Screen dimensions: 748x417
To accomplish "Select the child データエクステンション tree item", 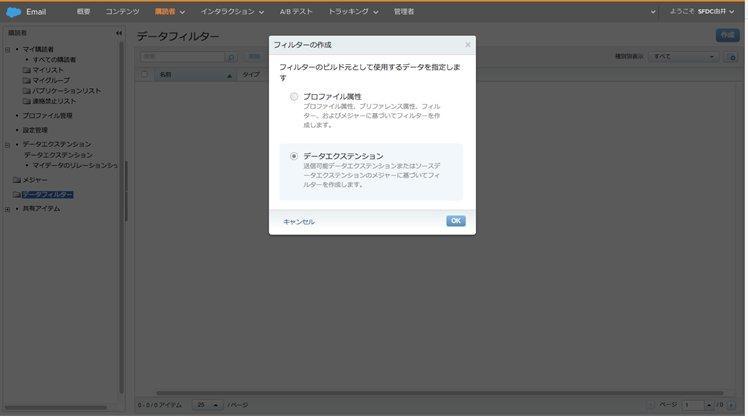I will pyautogui.click(x=58, y=155).
